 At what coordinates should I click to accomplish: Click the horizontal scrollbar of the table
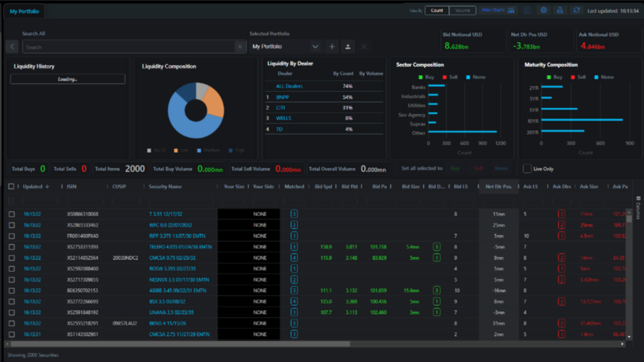[180, 344]
